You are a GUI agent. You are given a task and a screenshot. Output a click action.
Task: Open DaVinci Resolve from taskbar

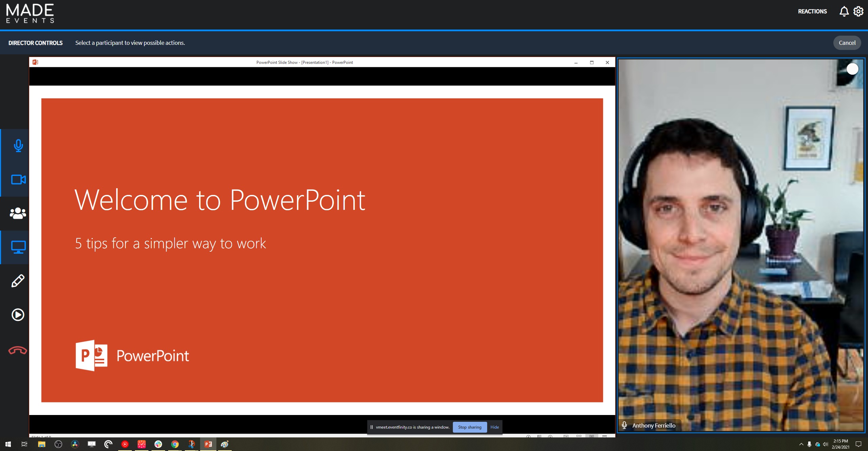point(75,444)
